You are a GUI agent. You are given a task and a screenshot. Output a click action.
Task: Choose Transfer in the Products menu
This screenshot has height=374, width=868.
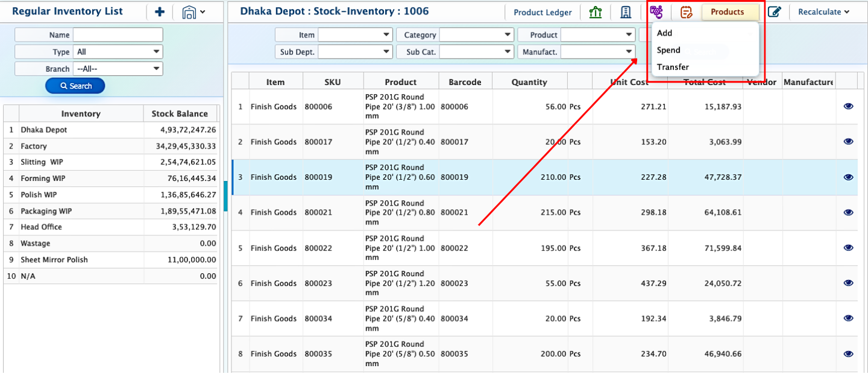[x=673, y=67]
